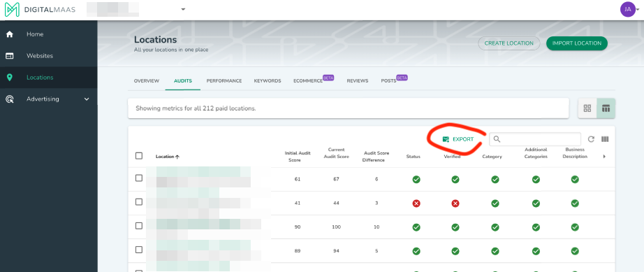644x272 pixels.
Task: Toggle the select-all checkbox in table header
Action: [x=139, y=156]
